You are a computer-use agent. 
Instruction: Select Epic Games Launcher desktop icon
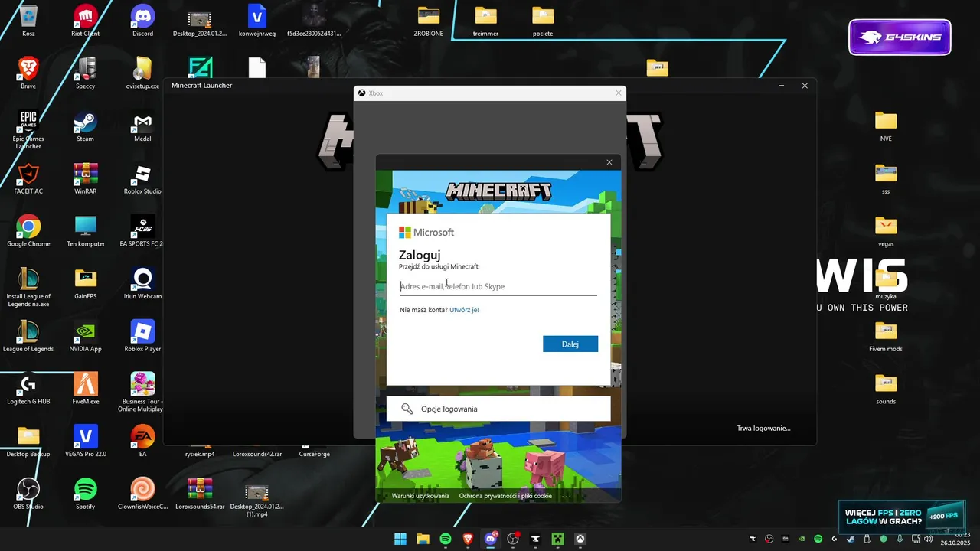(28, 129)
